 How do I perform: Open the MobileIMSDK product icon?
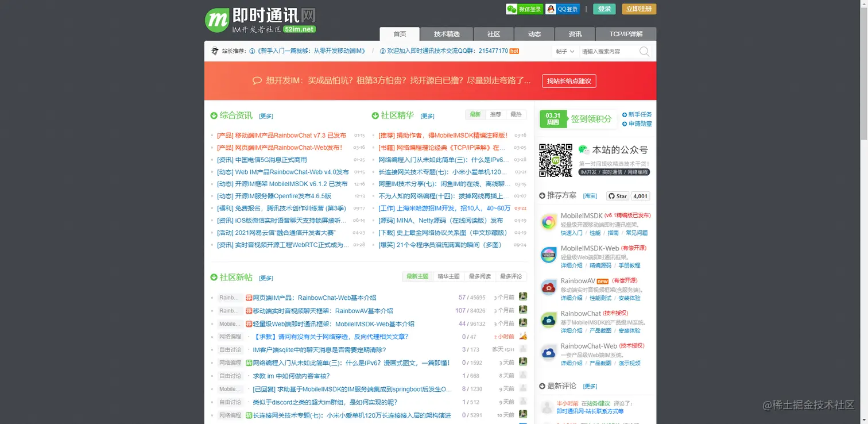click(549, 222)
